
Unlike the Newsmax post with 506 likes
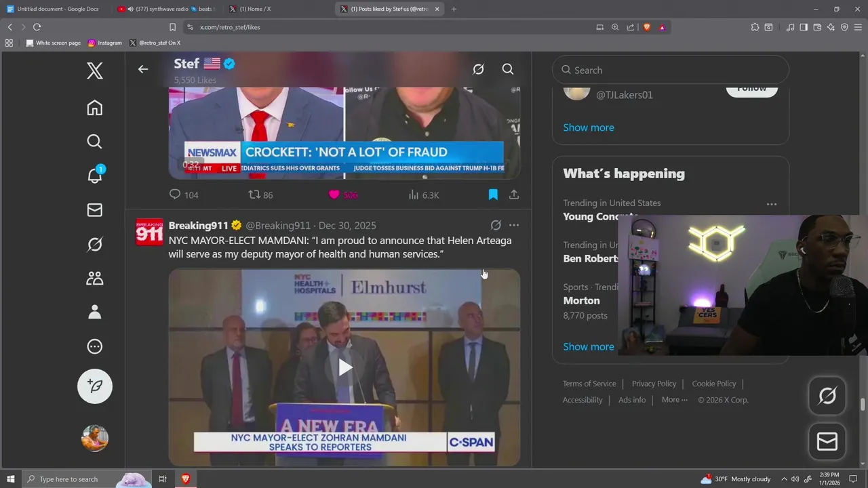[342, 195]
